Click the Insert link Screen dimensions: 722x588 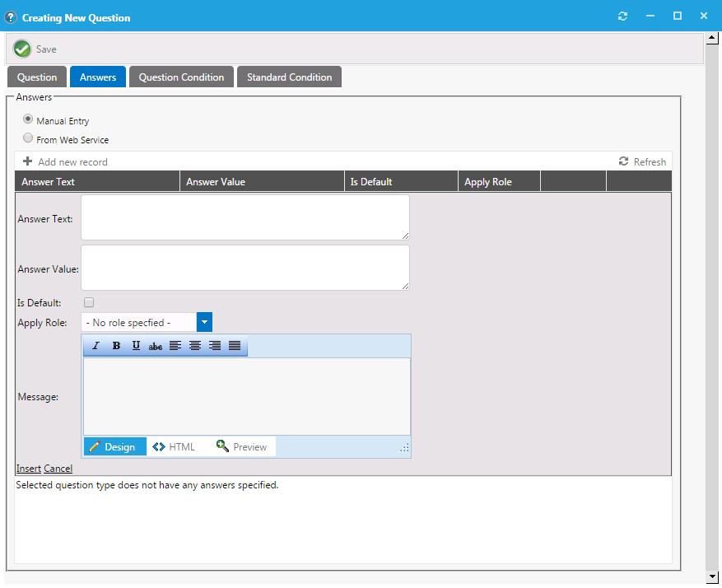click(x=29, y=469)
